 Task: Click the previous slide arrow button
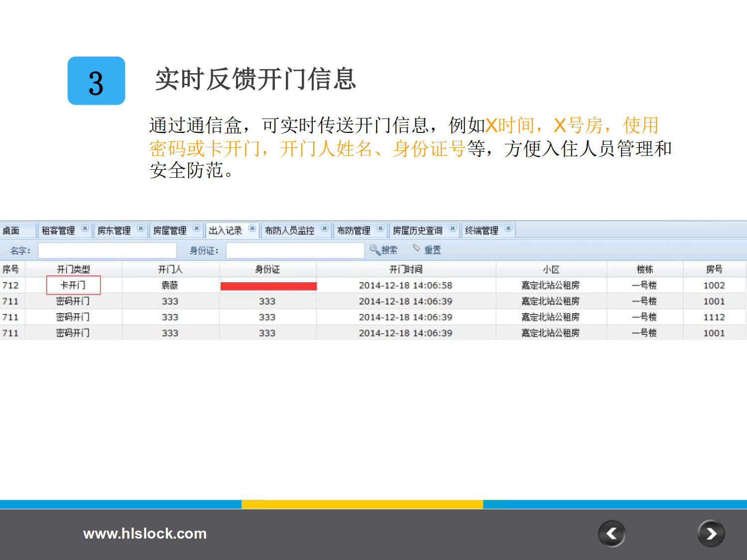click(x=612, y=534)
